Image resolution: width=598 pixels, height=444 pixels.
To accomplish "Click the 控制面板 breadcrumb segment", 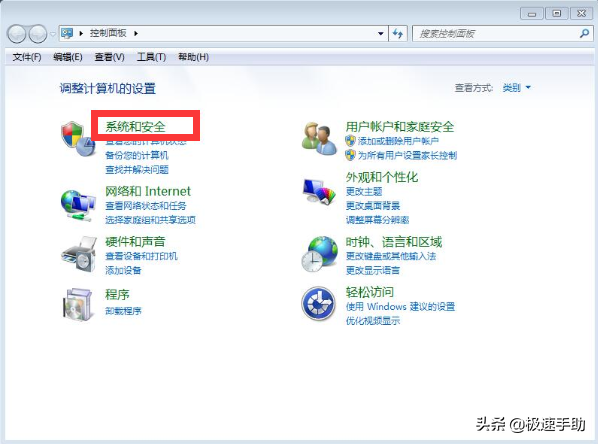I will coord(108,33).
